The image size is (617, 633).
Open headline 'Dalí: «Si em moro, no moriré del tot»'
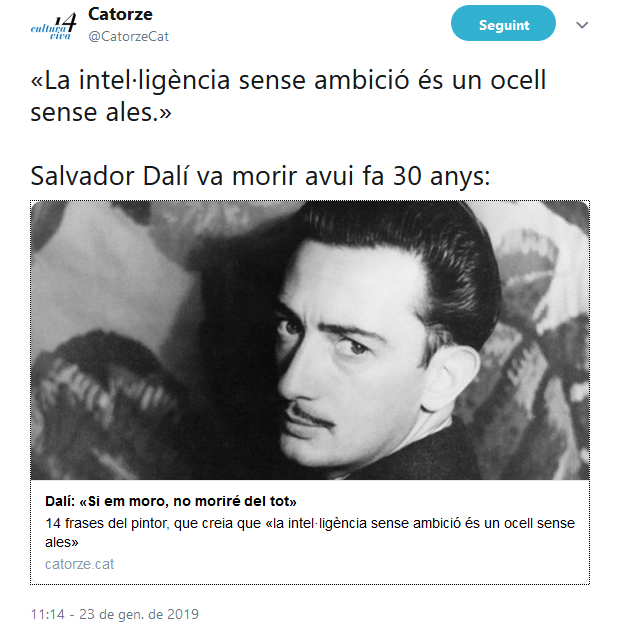pos(171,501)
